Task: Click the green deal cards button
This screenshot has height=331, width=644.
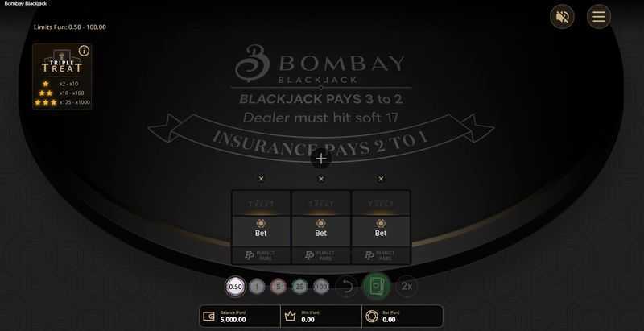Action: click(x=376, y=287)
